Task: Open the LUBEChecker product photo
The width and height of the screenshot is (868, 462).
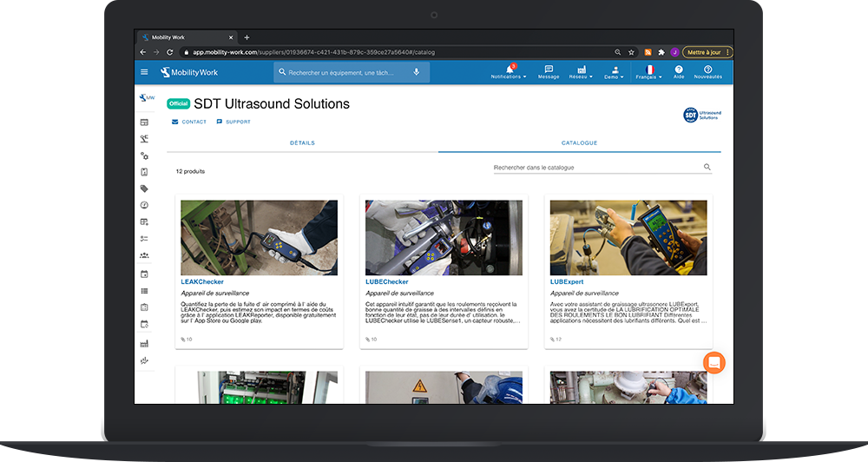Action: [444, 238]
